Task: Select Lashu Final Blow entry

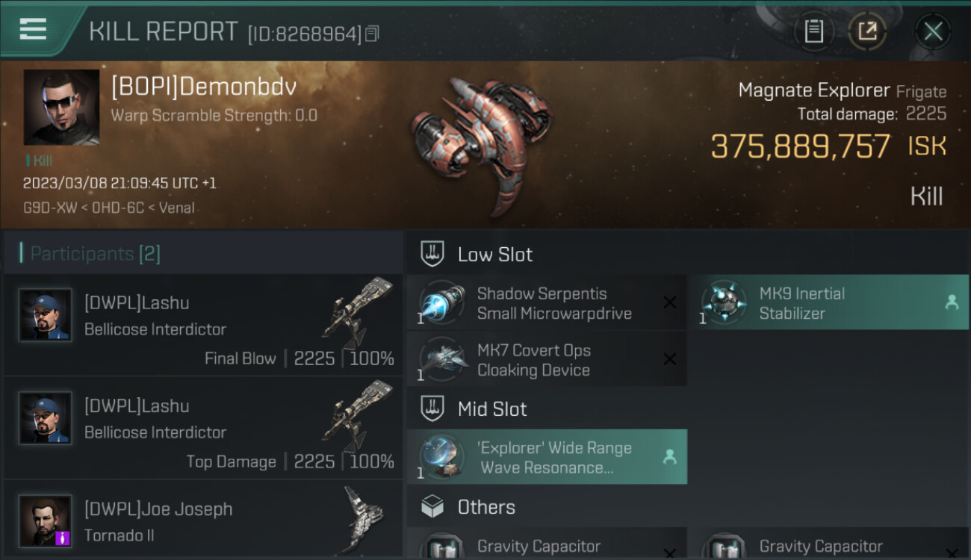Action: [203, 325]
